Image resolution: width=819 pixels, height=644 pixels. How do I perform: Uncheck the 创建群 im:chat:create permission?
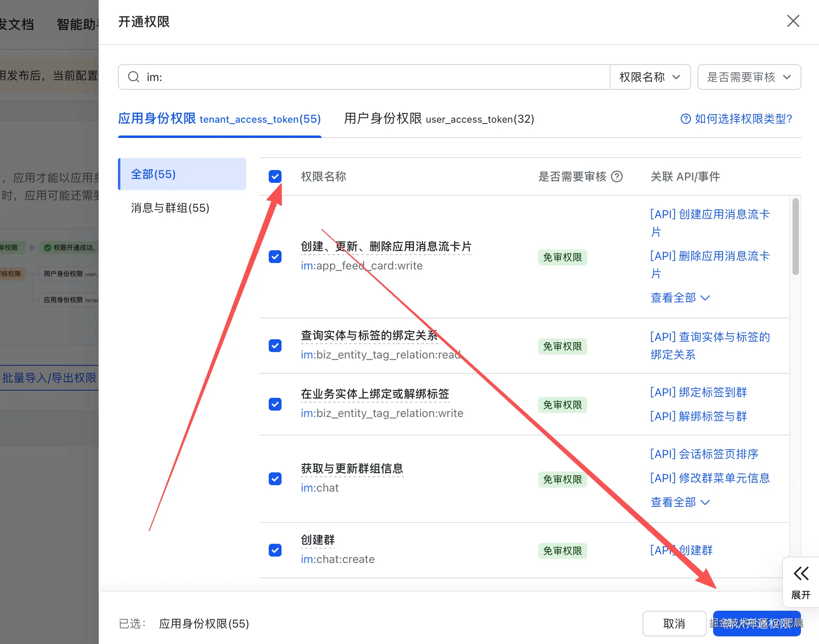point(275,550)
